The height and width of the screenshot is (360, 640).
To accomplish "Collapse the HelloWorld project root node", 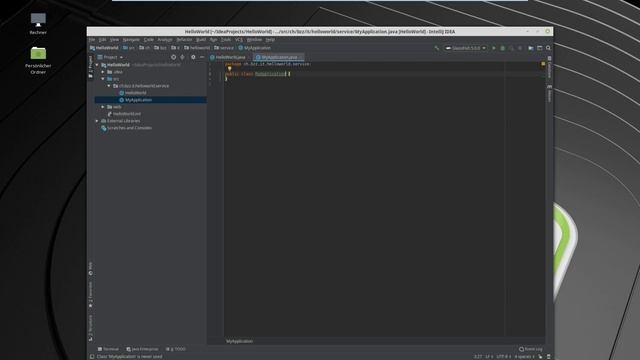I will [x=97, y=65].
